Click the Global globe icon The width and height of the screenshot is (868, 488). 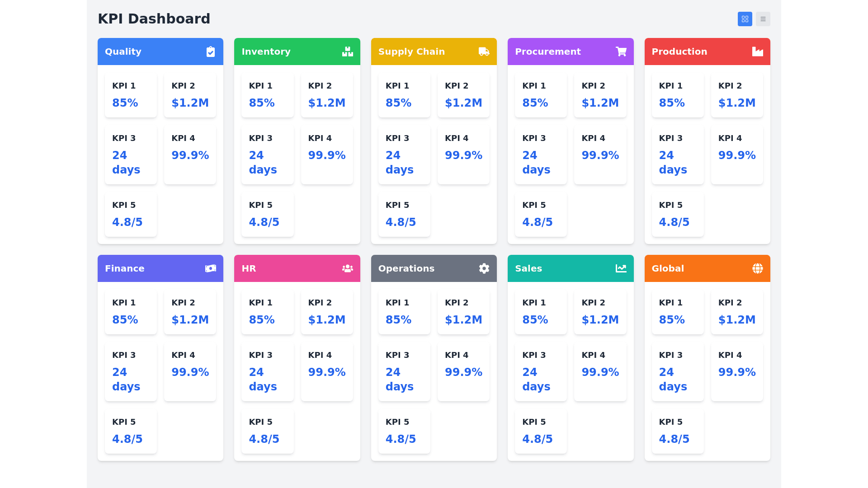coord(757,268)
